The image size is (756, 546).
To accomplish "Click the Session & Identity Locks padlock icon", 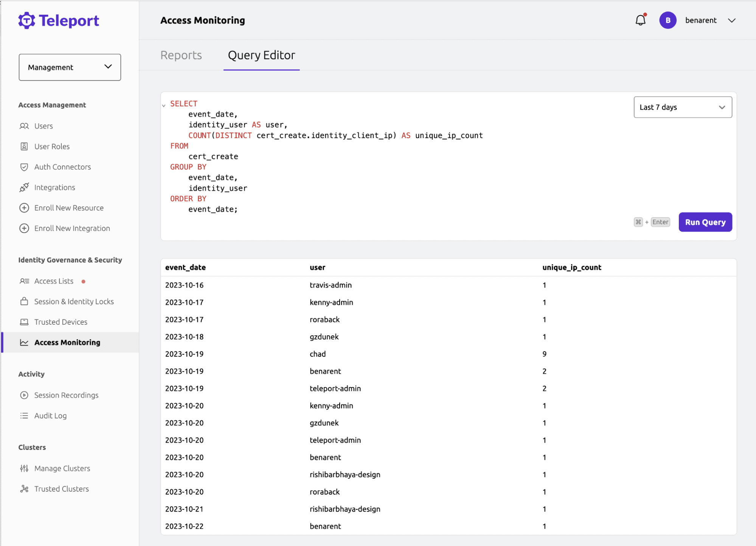I will [x=24, y=302].
